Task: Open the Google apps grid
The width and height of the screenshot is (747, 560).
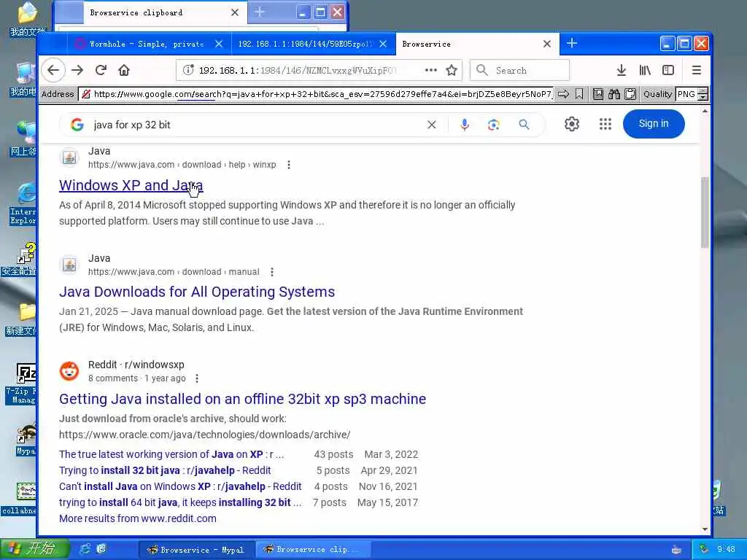Action: click(605, 124)
